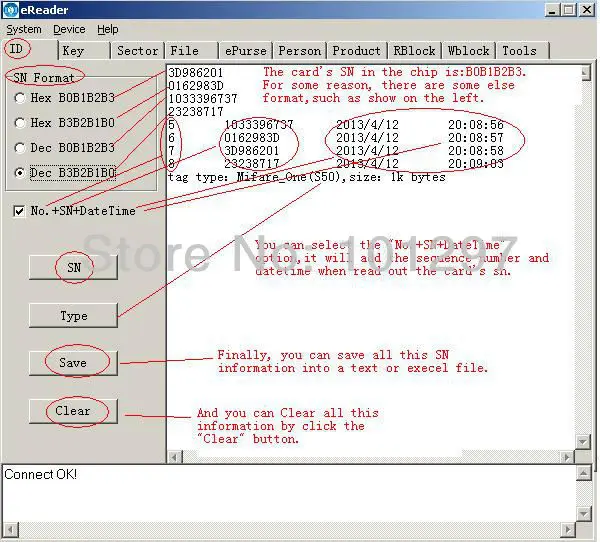Click the tag type Mifare_One(S50) line
600x542 pixels.
pos(307,177)
